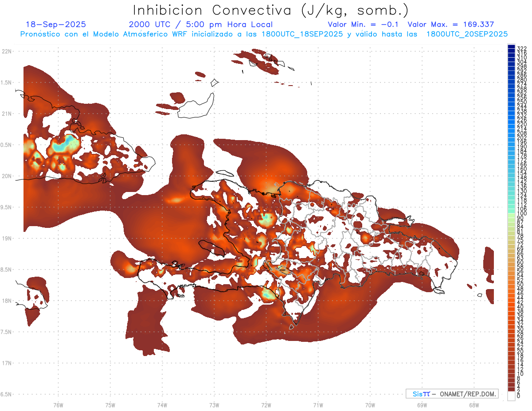Click the '17N' latitude label
This screenshot has width=532, height=411.
pos(6,363)
